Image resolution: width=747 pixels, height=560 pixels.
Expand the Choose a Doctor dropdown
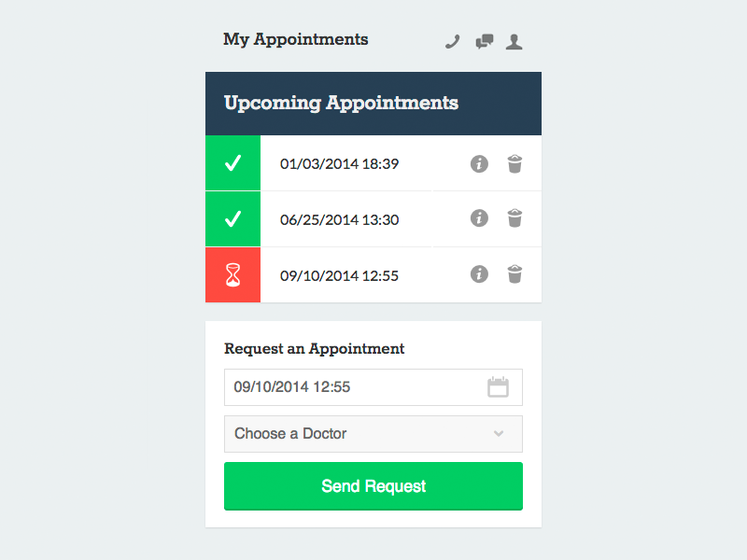point(373,434)
